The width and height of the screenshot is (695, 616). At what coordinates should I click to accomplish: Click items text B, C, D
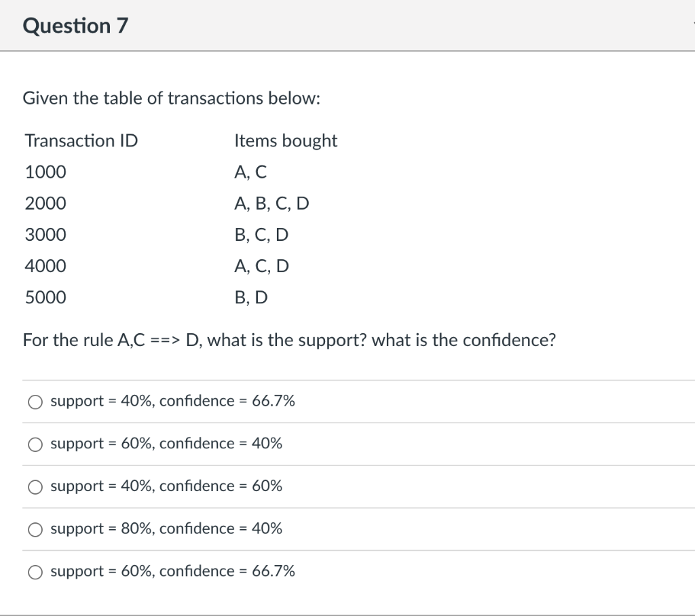pos(261,234)
